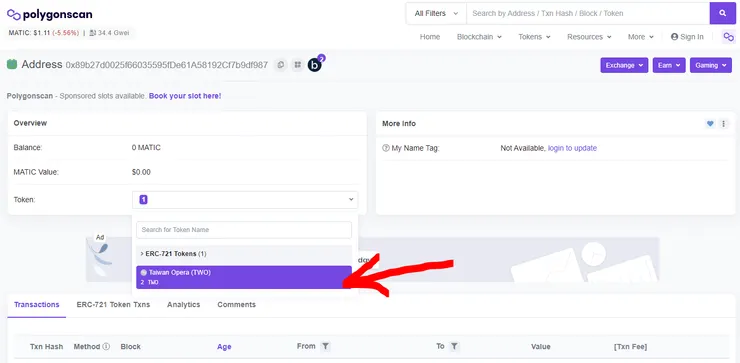The image size is (740, 363).
Task: Open the Gaming dropdown button
Action: [711, 65]
